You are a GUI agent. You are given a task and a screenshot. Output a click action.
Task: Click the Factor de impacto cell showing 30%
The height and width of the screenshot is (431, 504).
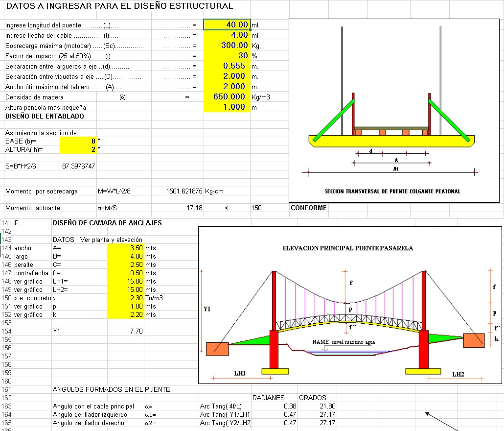pos(226,56)
